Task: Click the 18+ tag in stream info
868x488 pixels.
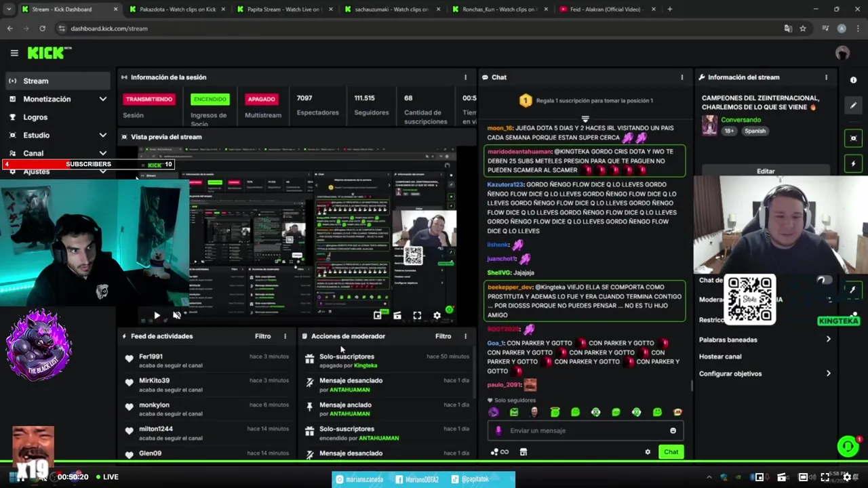Action: point(729,131)
